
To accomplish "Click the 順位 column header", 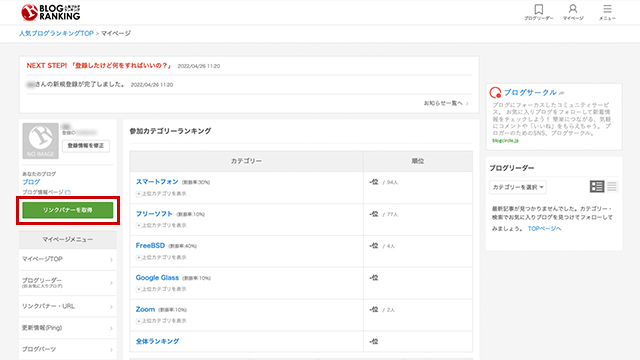I will point(418,161).
